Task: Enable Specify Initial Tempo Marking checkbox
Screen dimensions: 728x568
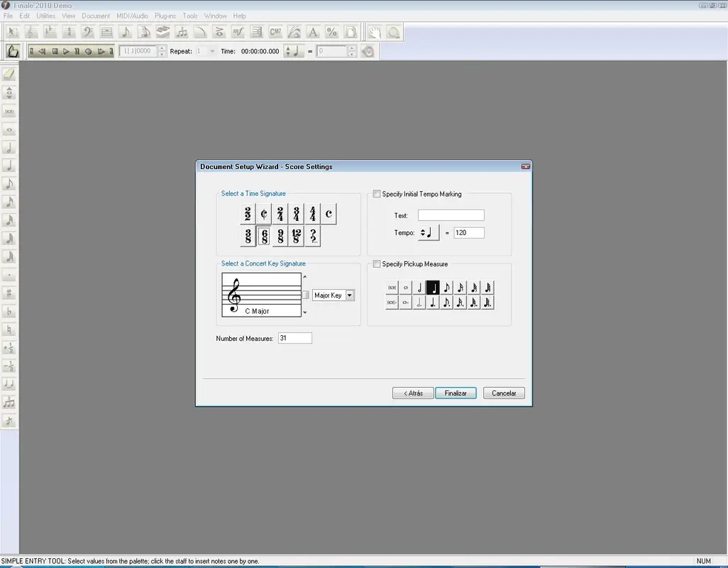Action: [x=377, y=194]
